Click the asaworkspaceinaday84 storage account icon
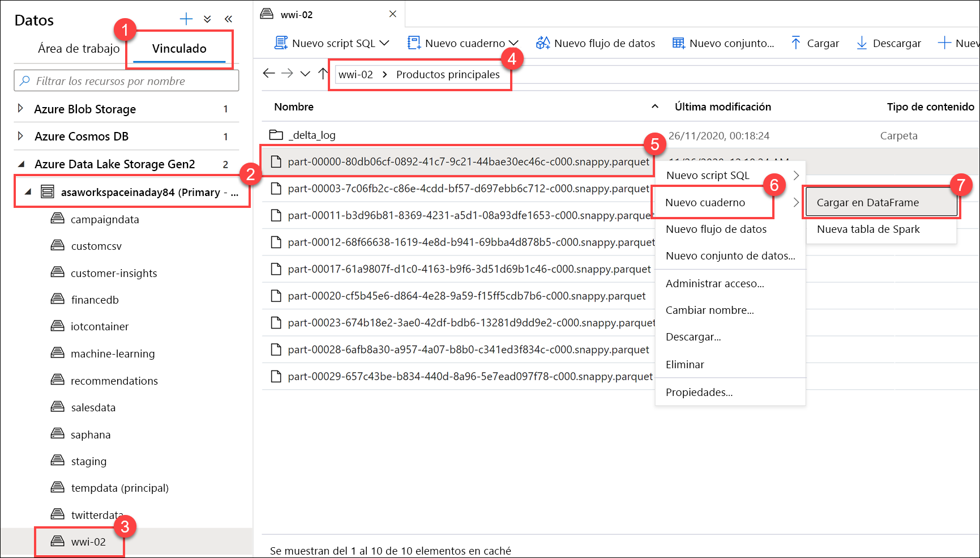The height and width of the screenshot is (558, 980). (x=48, y=191)
